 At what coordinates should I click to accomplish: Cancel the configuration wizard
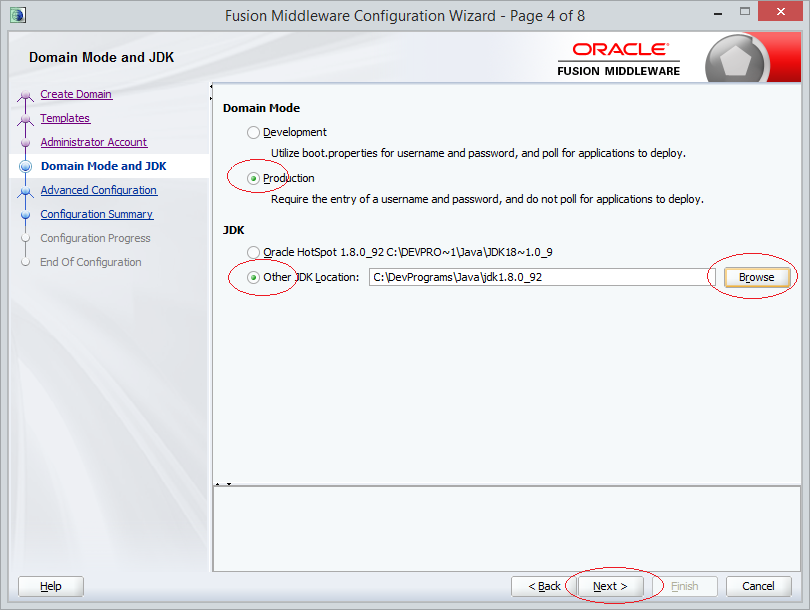[x=758, y=586]
